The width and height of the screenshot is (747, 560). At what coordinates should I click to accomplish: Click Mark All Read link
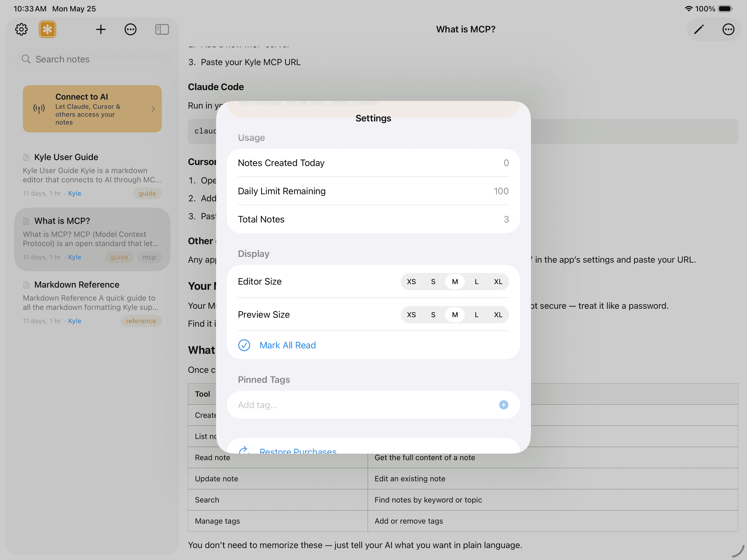[x=287, y=345]
